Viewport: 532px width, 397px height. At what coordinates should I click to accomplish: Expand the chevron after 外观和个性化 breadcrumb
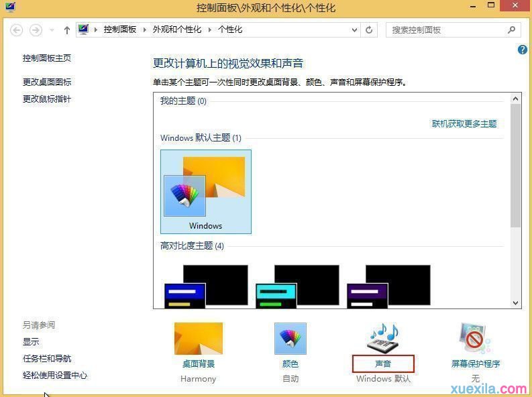(x=210, y=30)
